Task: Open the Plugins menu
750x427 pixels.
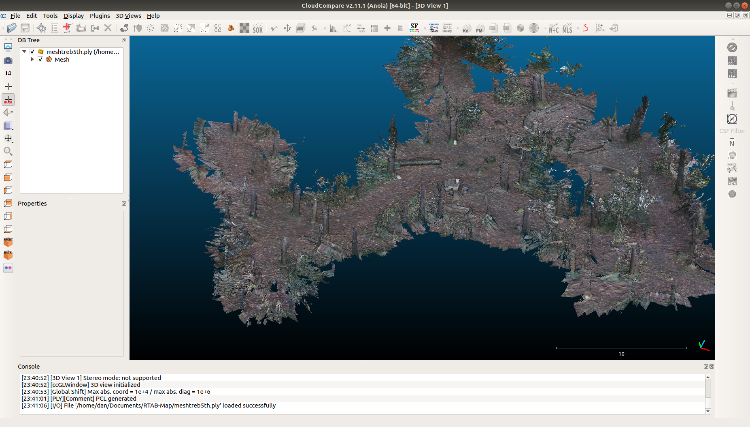Action: (100, 16)
